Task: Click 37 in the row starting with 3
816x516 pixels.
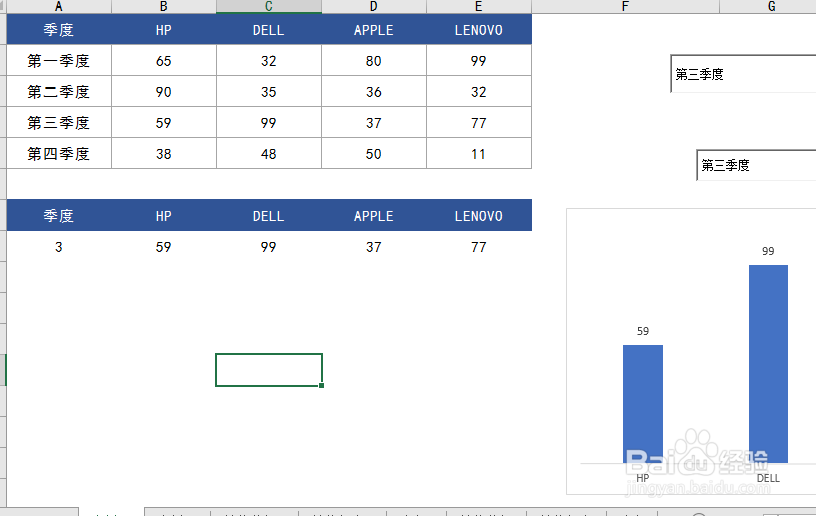Action: point(374,247)
